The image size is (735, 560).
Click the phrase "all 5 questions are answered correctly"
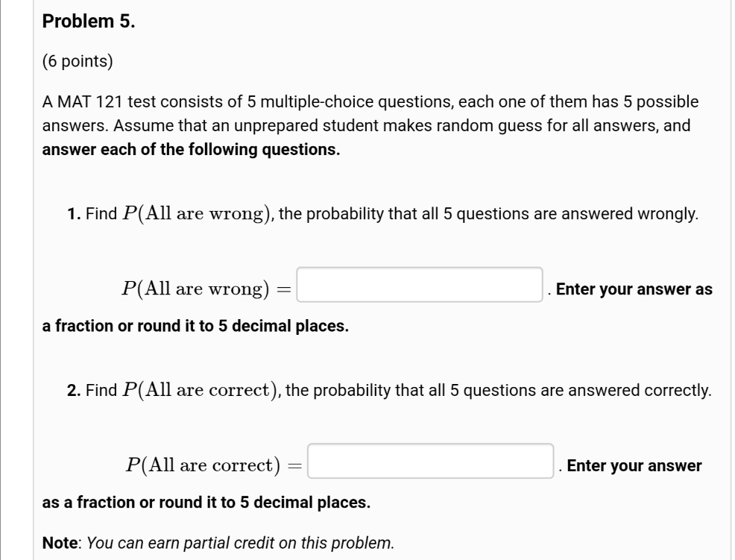click(x=583, y=391)
